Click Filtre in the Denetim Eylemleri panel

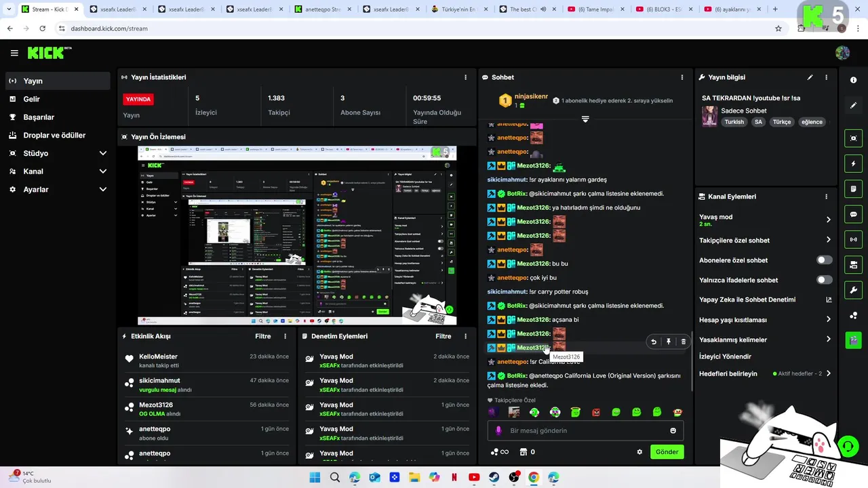click(443, 336)
